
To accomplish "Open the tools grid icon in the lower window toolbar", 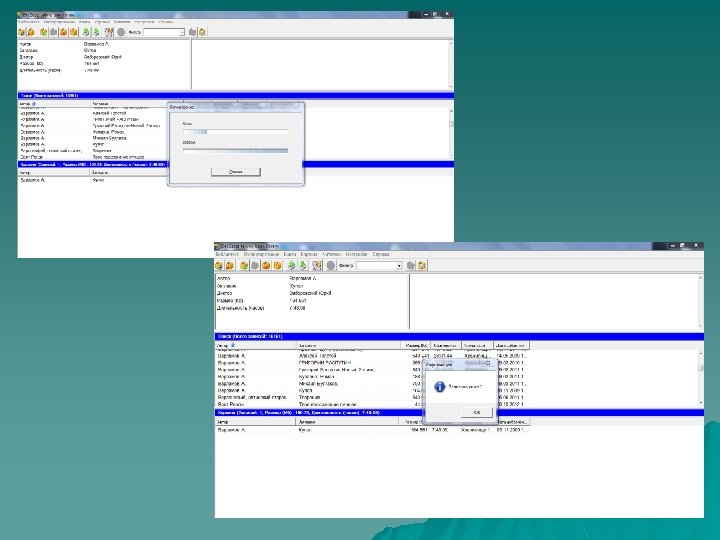I will click(317, 265).
